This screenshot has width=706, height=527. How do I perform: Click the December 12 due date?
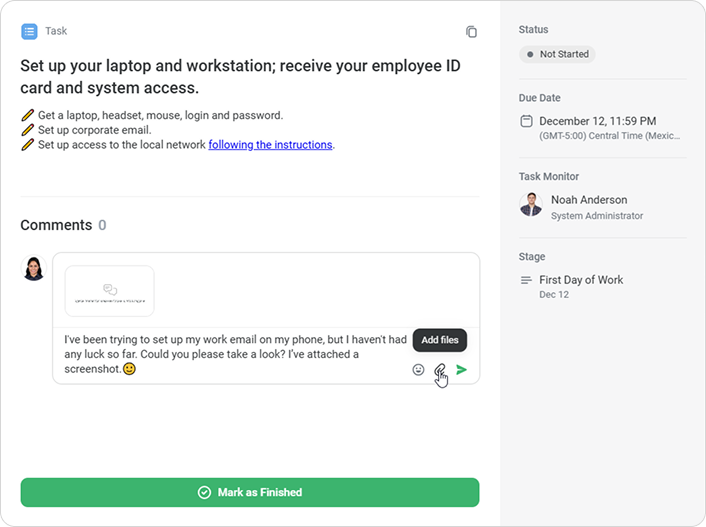[x=597, y=121]
